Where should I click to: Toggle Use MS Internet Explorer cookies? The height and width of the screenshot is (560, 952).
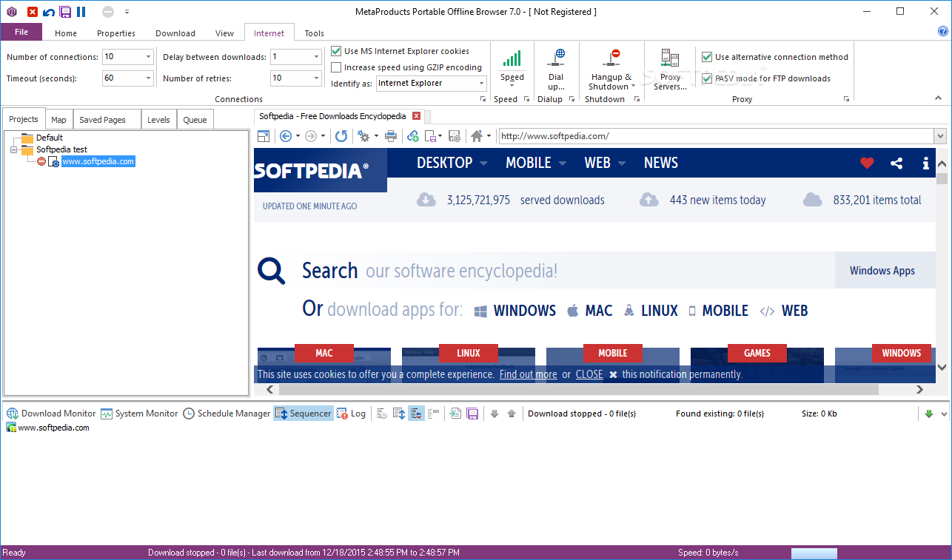point(336,51)
